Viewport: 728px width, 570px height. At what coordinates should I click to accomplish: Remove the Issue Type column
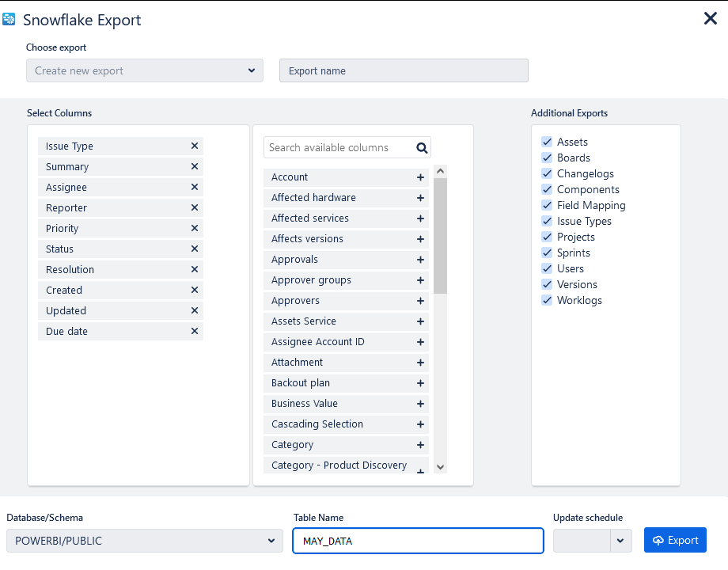(x=195, y=146)
